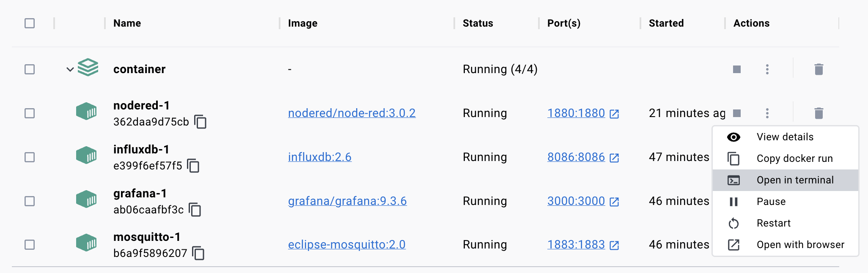The image size is (868, 273).
Task: Open more actions for container stack
Action: click(767, 69)
